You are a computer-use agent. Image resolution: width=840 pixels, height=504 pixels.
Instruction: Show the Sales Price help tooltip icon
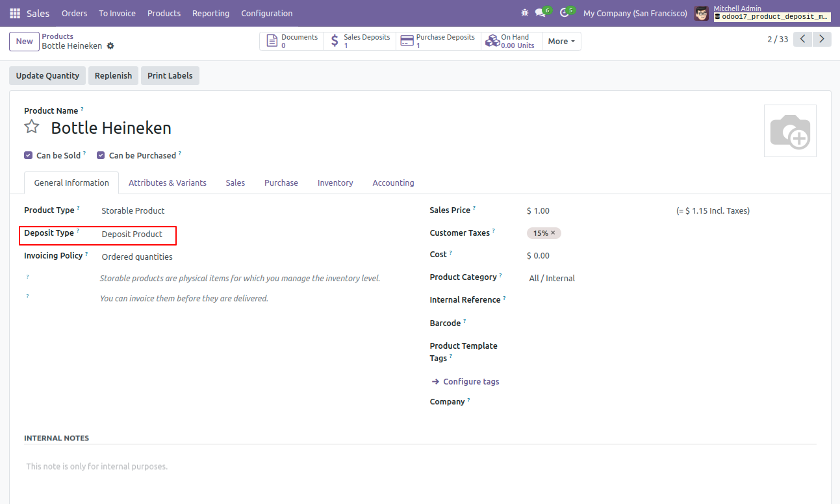[x=474, y=208]
